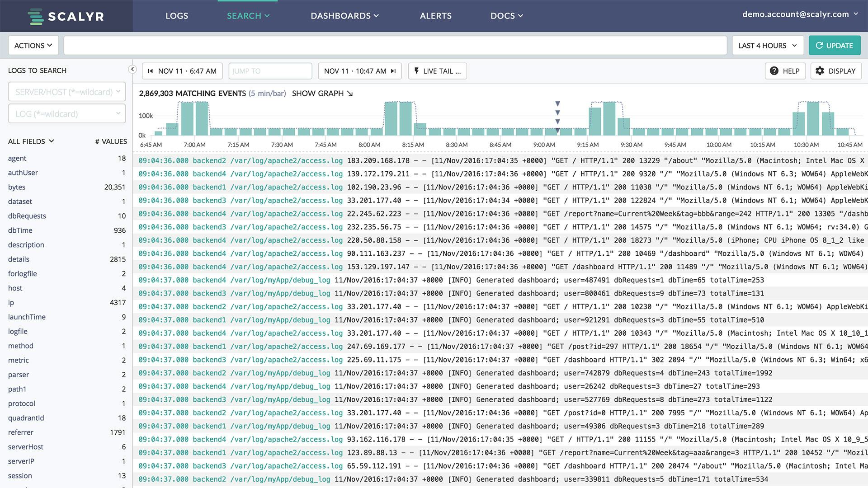
Task: Jump to start time Nov 11 6:47 AM
Action: [182, 71]
